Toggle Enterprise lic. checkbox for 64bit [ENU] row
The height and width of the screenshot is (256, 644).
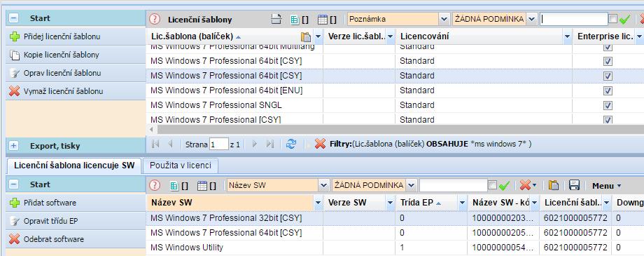(608, 90)
